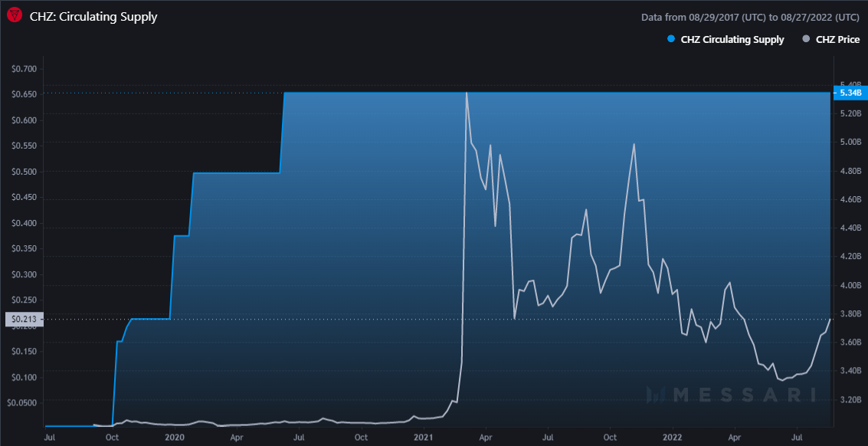This screenshot has width=868, height=446.
Task: Click the 3.20B supply axis label
Action: [851, 399]
